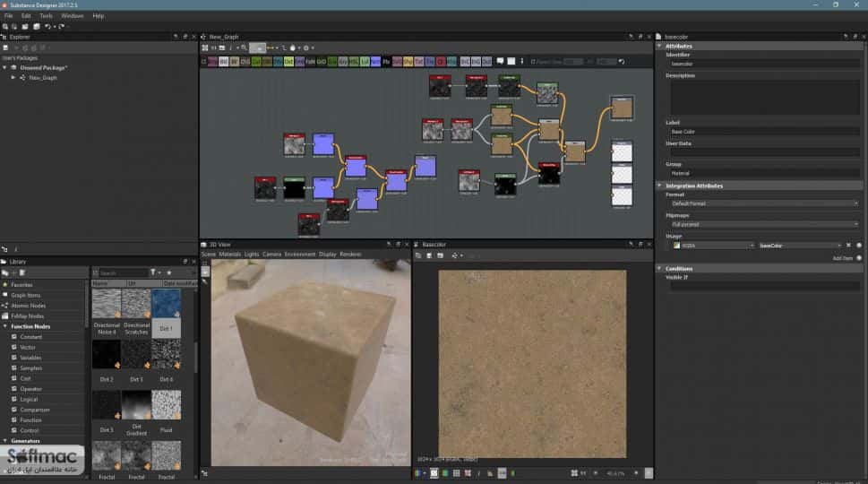
Task: Toggle the Parent Size checkbox in the node bar
Action: (533, 62)
